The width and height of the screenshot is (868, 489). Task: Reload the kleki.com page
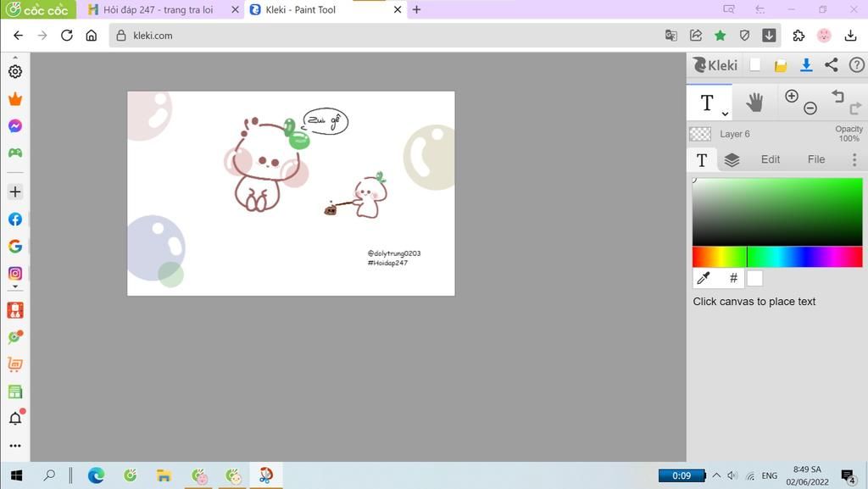click(66, 36)
